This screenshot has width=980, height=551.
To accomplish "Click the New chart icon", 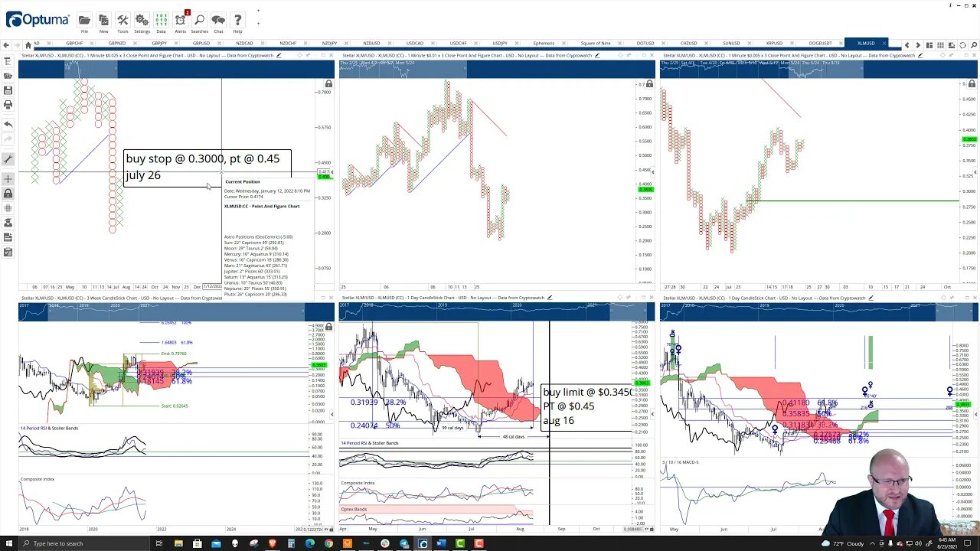I will point(103,23).
